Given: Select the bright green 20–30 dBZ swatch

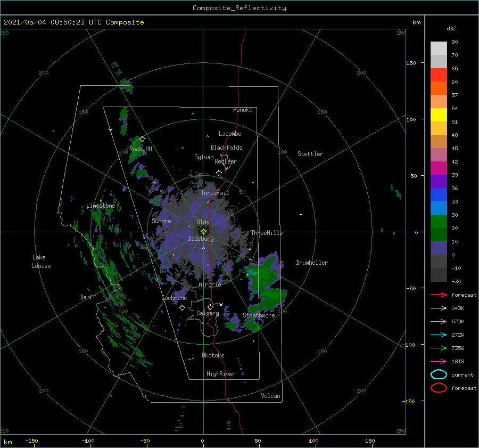Looking at the screenshot, I should (x=439, y=222).
